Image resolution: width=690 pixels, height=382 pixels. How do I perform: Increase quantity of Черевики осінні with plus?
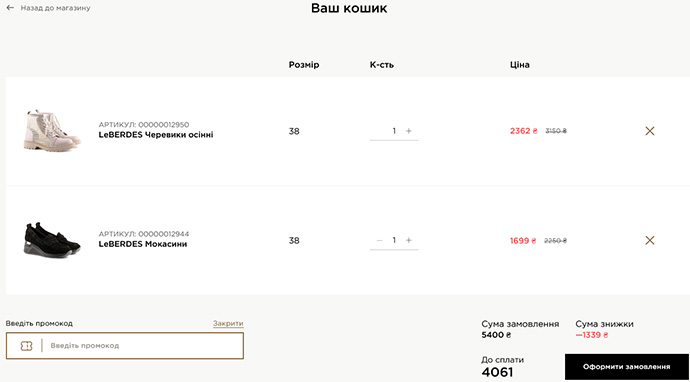click(x=408, y=131)
